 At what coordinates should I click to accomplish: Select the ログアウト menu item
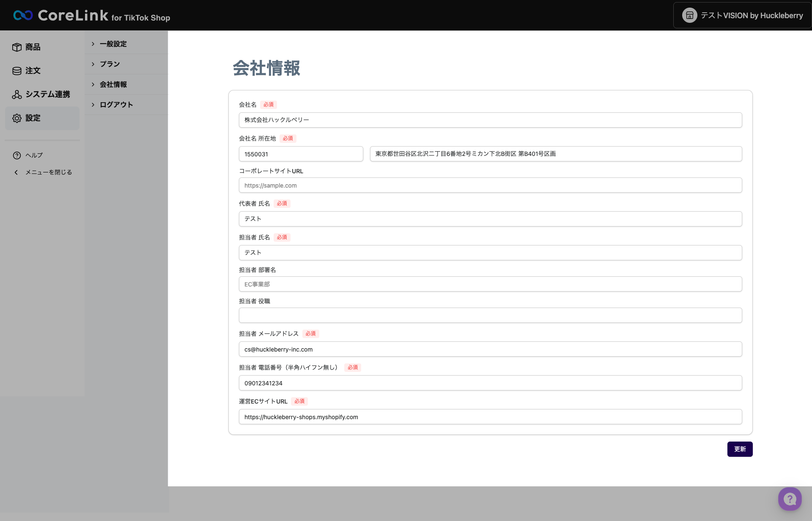[x=116, y=105]
